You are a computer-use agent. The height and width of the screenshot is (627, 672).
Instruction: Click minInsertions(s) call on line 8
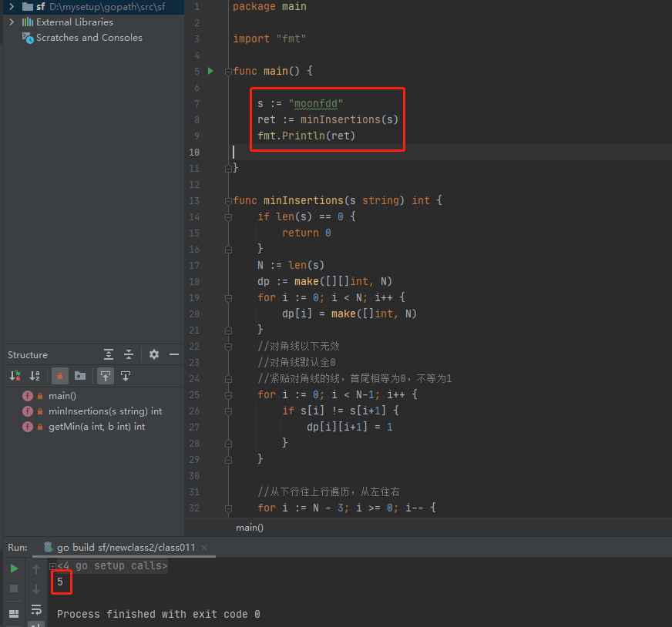point(349,119)
